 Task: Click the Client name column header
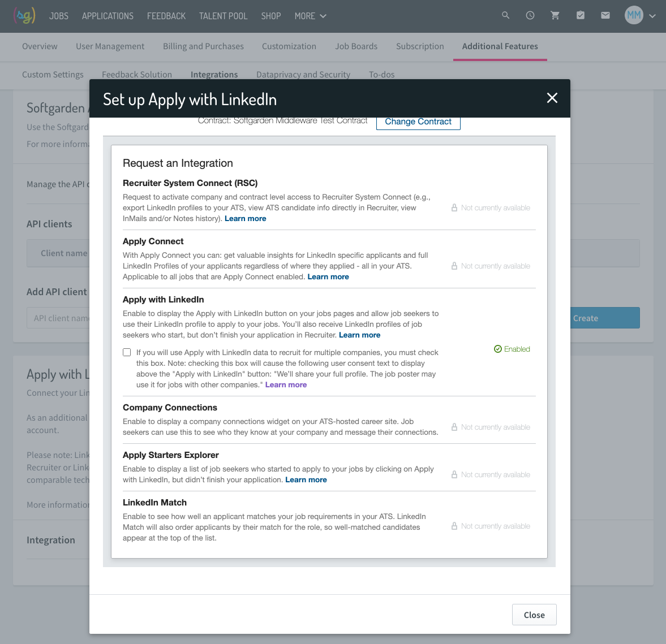(x=64, y=253)
